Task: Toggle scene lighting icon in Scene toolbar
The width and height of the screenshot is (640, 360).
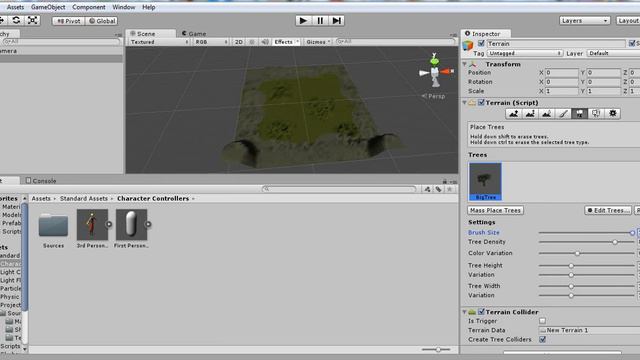Action: (x=252, y=42)
